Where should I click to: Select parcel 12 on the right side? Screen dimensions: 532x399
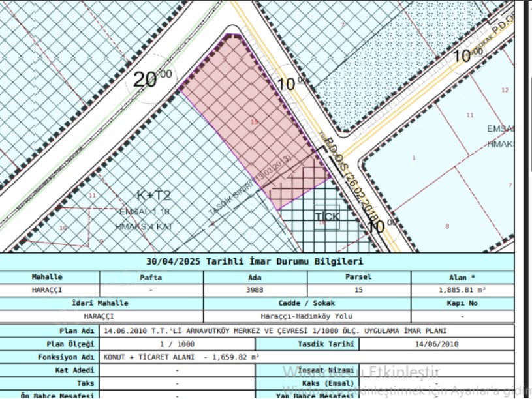[505, 90]
